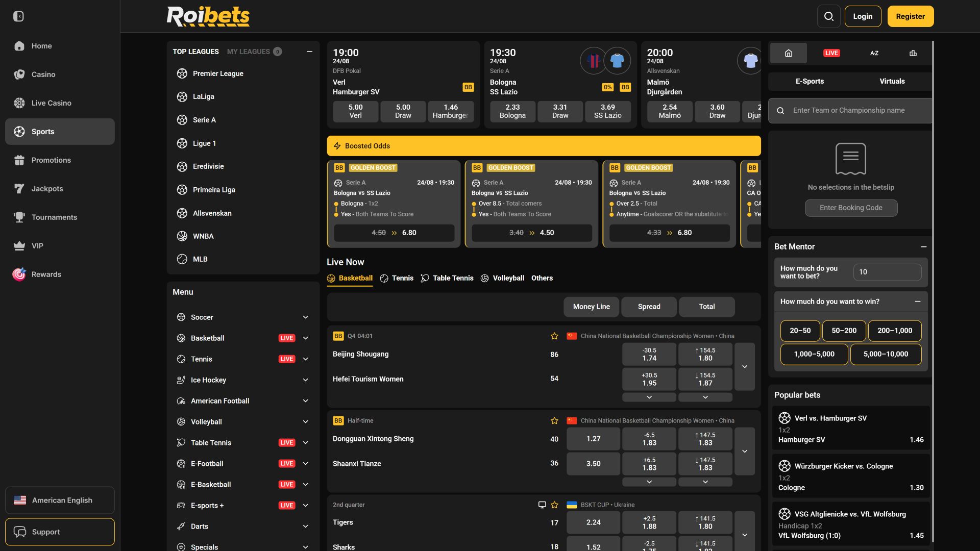This screenshot has height=551, width=980.
Task: Go to Live Casino in sidebar
Action: (60, 103)
